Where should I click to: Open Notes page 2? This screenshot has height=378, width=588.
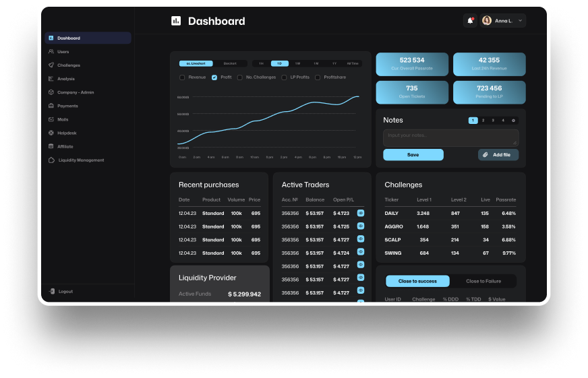click(483, 120)
